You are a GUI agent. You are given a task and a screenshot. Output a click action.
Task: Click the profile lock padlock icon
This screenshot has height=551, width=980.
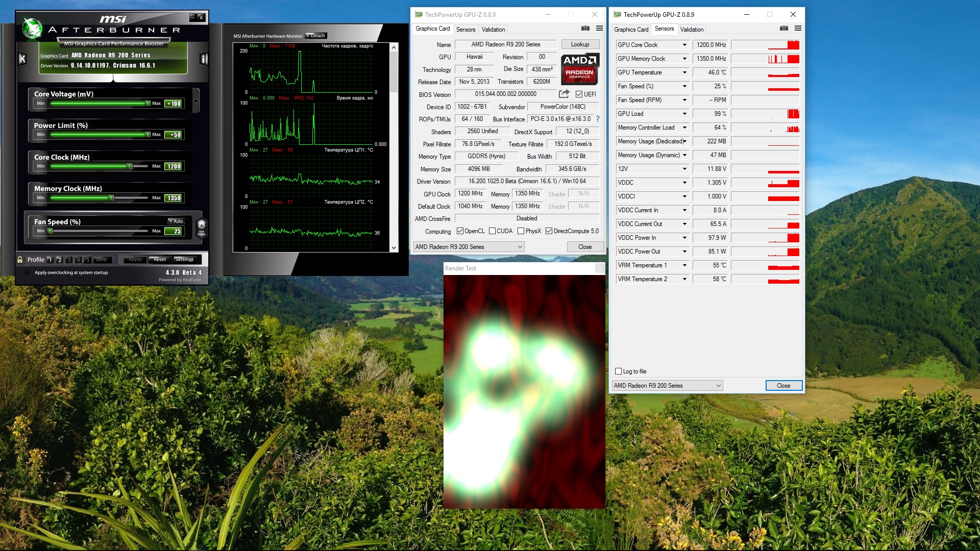point(20,260)
